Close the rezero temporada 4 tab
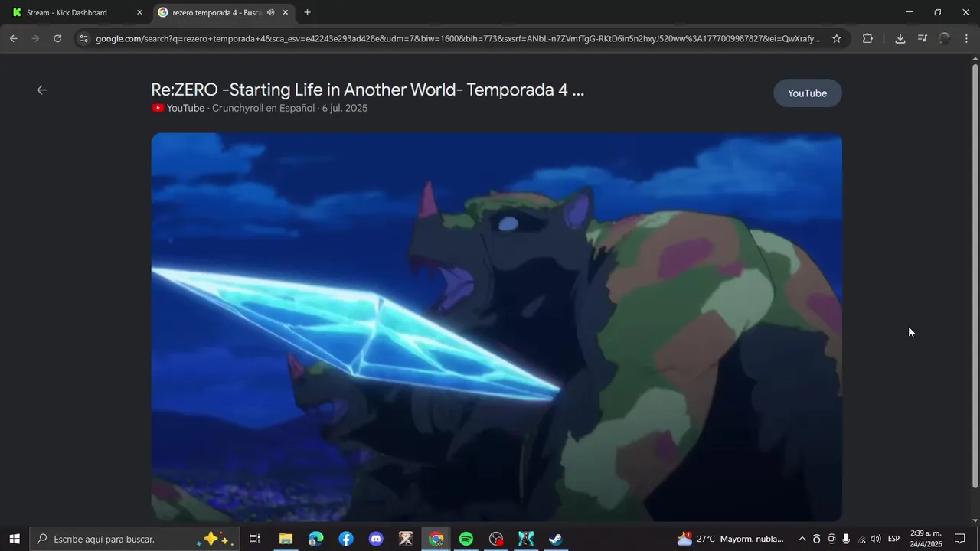The image size is (980, 551). click(x=286, y=12)
